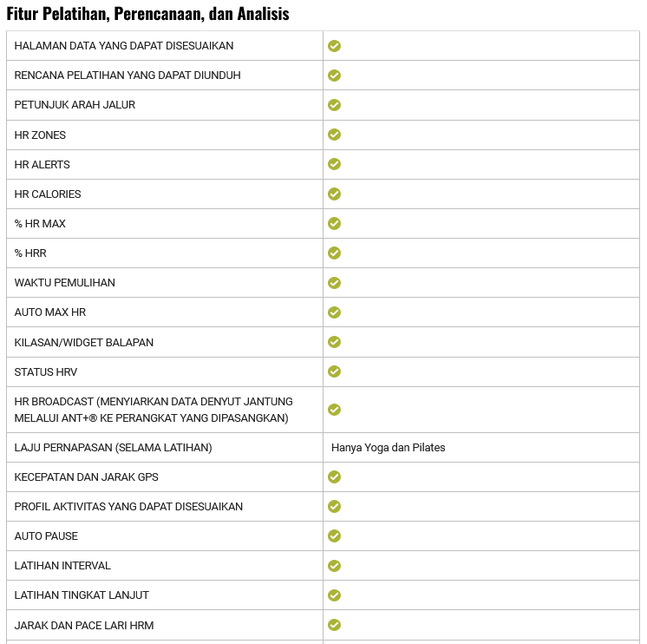This screenshot has height=644, width=647.
Task: Click the HALAMAN DATA YANG DAPAT DISESUAIKAN label
Action: point(123,46)
